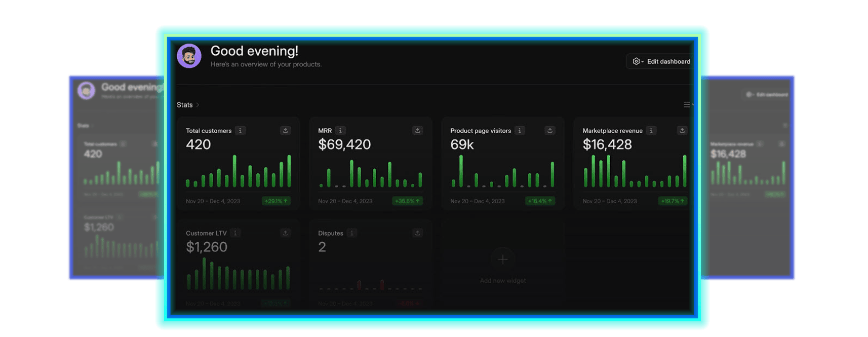Screen dimensions: 868x337
Task: Click the info icon beside Total customers
Action: 241,131
